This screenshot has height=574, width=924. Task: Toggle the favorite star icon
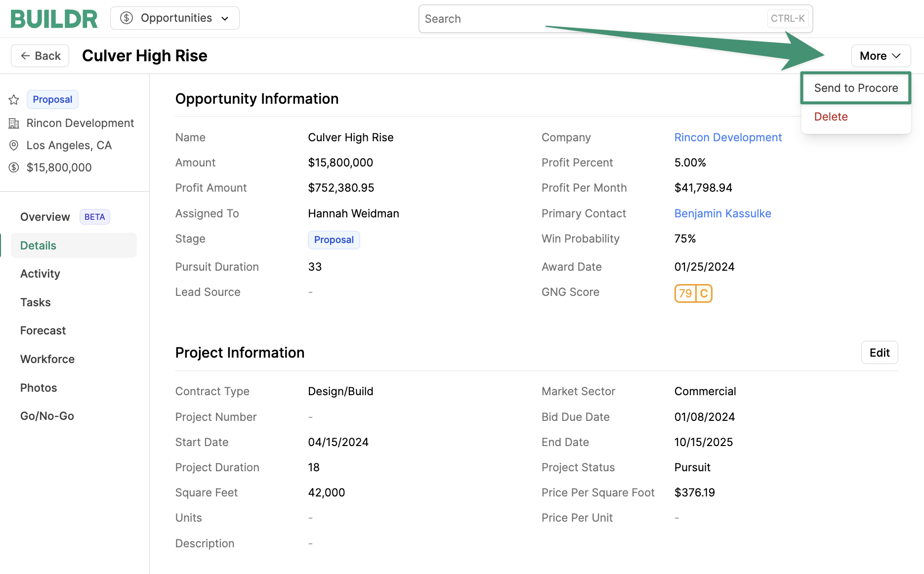pos(14,100)
